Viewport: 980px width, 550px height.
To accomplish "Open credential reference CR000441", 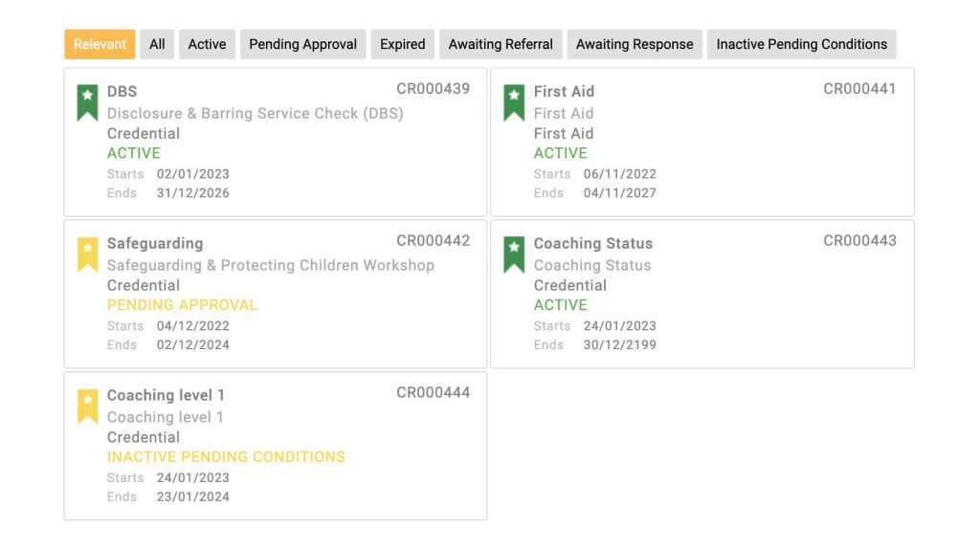I will click(859, 89).
